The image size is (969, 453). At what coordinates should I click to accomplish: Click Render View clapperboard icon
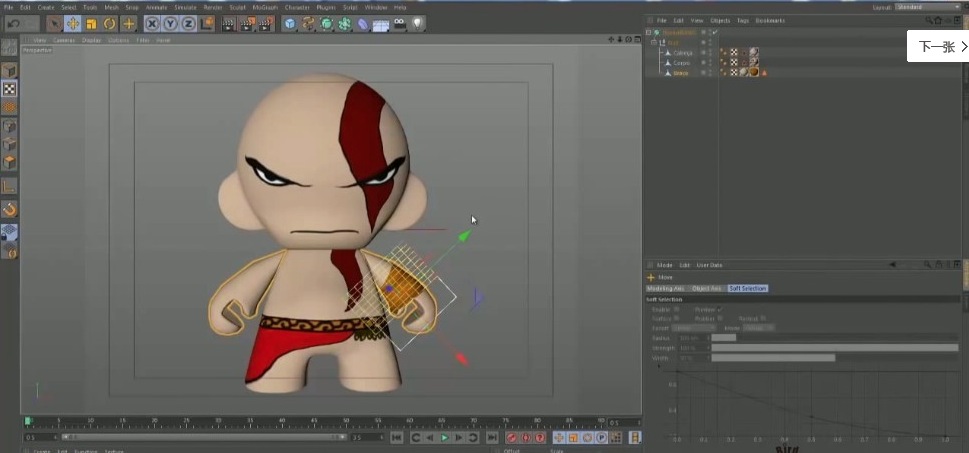click(x=229, y=24)
